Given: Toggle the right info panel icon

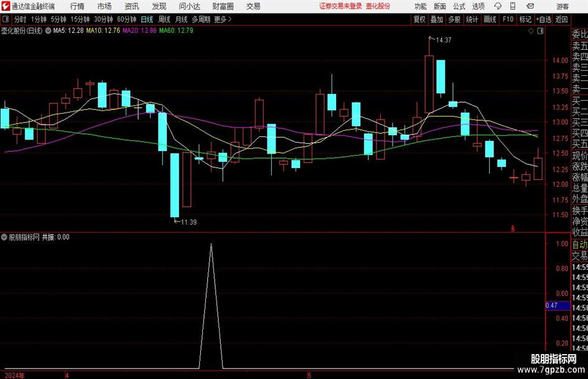Looking at the screenshot, I should click(540, 31).
